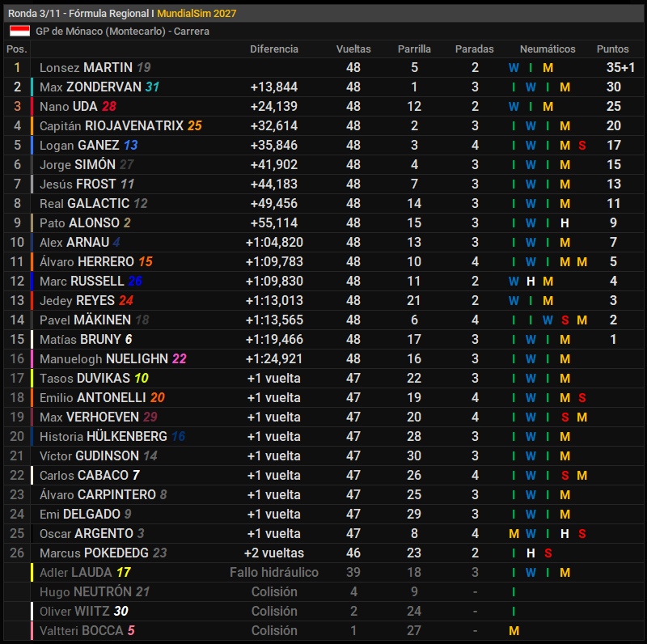This screenshot has height=644, width=647.
Task: Click the +2 vueltas gap for POKEDEDG
Action: point(274,553)
